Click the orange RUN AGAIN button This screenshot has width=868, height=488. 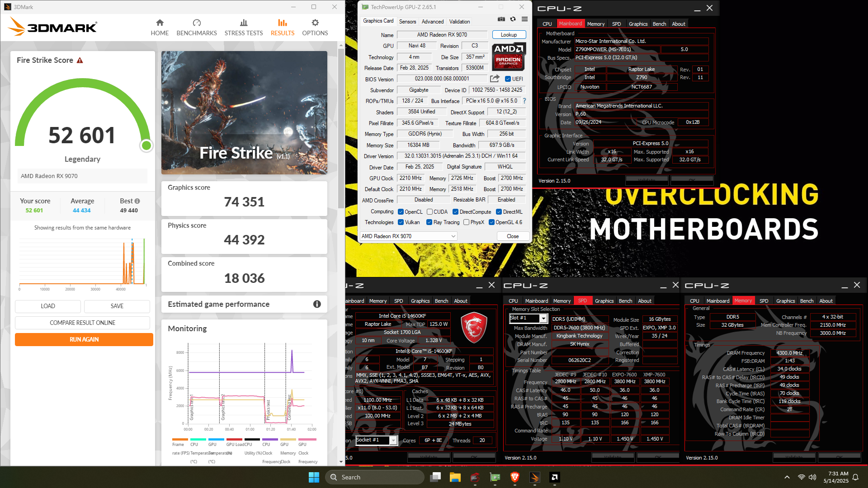click(x=84, y=340)
